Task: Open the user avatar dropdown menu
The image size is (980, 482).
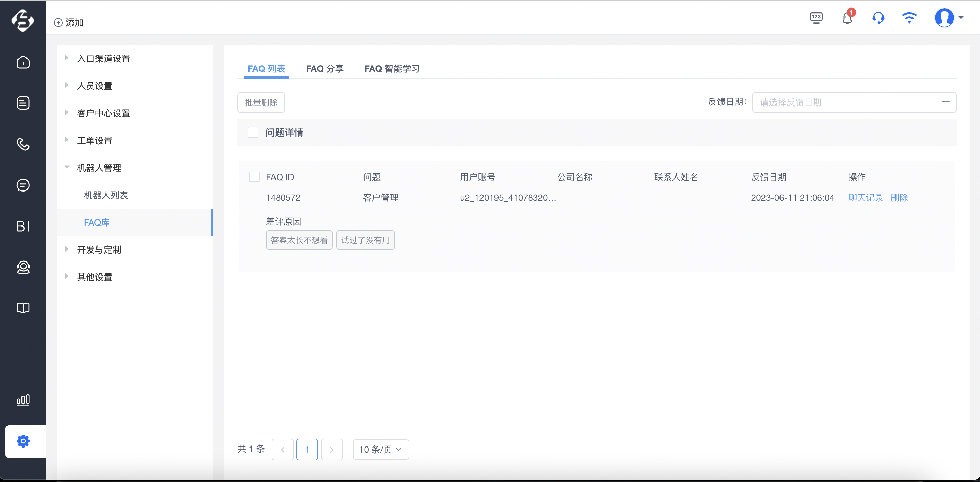Action: (x=949, y=17)
